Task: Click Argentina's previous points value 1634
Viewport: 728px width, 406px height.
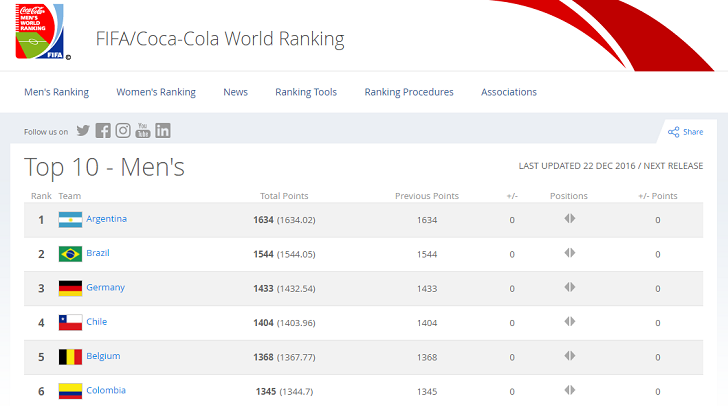Action: 427,220
